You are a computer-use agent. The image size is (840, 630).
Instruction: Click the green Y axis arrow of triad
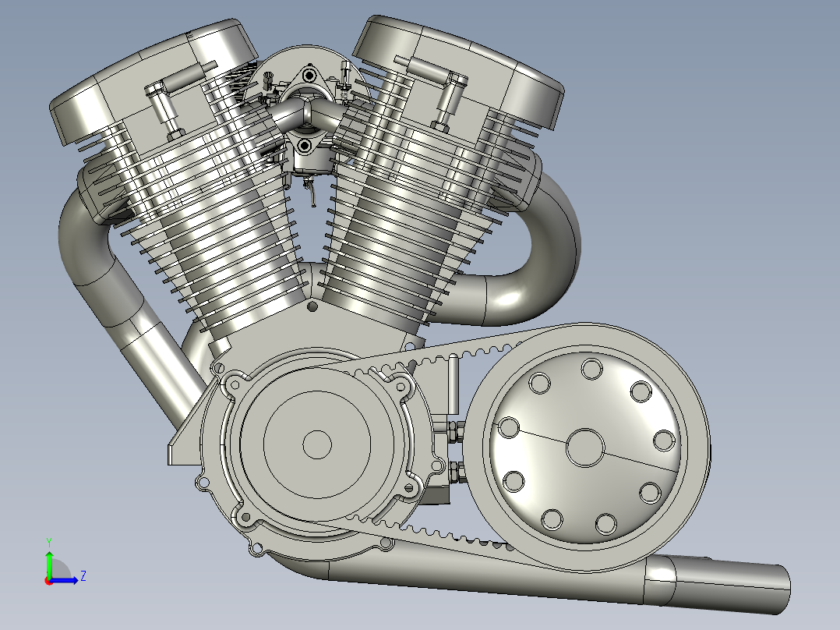[x=49, y=564]
